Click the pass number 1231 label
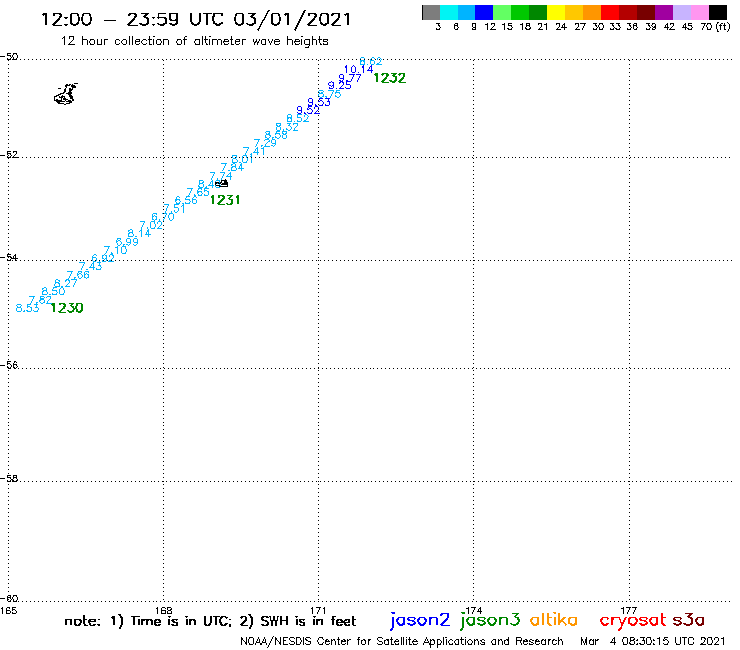 pyautogui.click(x=225, y=200)
